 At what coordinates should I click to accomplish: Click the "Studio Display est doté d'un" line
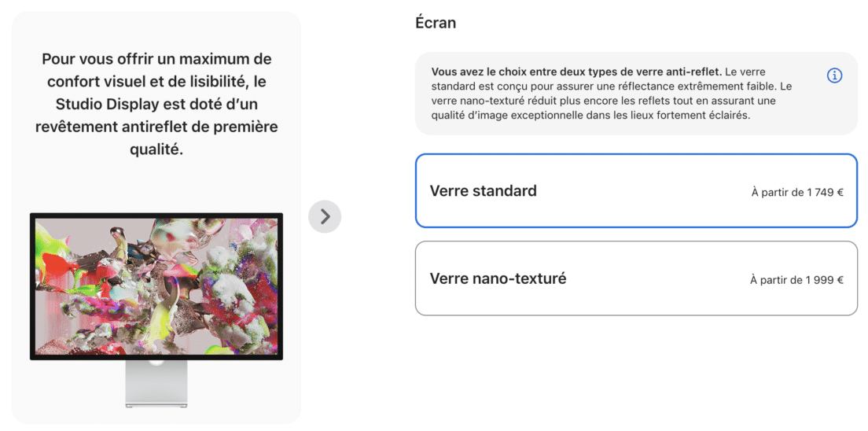[x=156, y=104]
